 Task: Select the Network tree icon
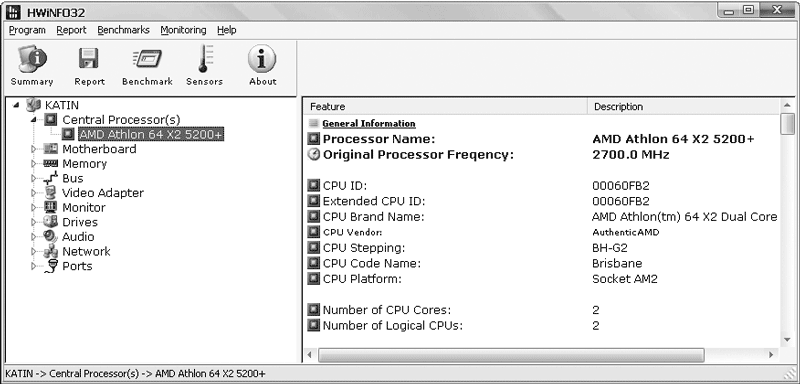point(50,251)
